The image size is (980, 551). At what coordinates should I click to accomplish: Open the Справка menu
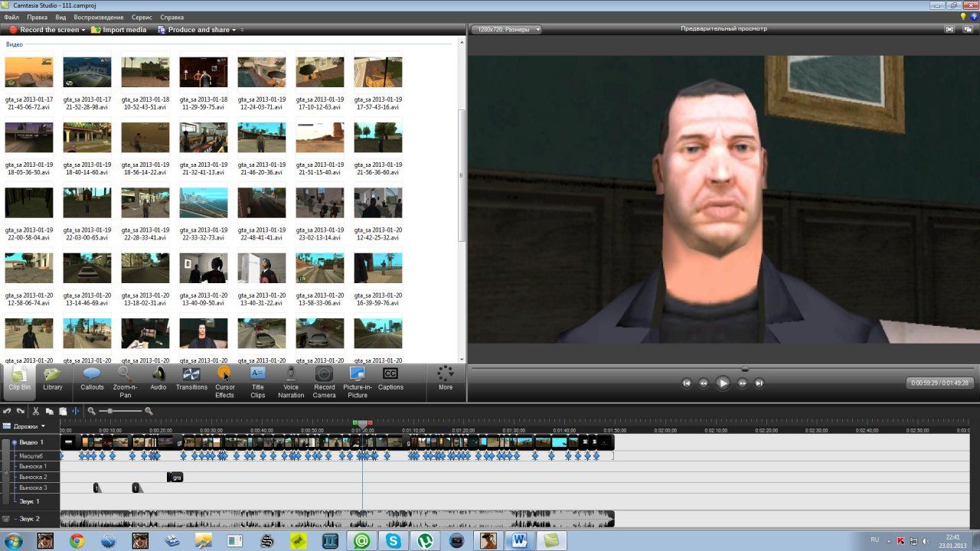point(171,17)
